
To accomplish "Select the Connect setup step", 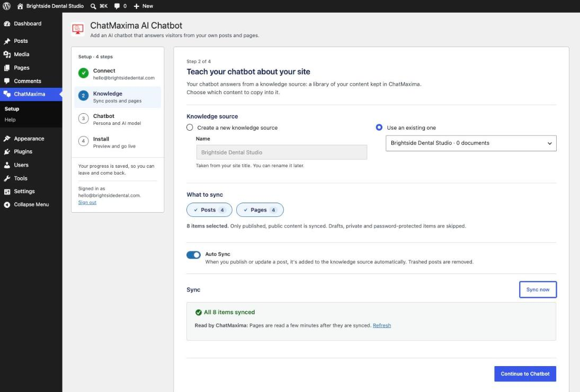I will pos(118,74).
